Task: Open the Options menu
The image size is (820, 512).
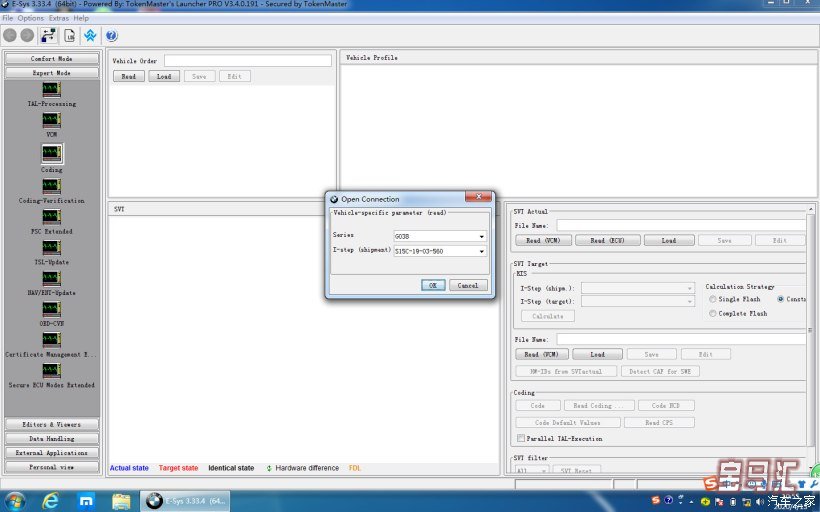Action: click(x=31, y=18)
